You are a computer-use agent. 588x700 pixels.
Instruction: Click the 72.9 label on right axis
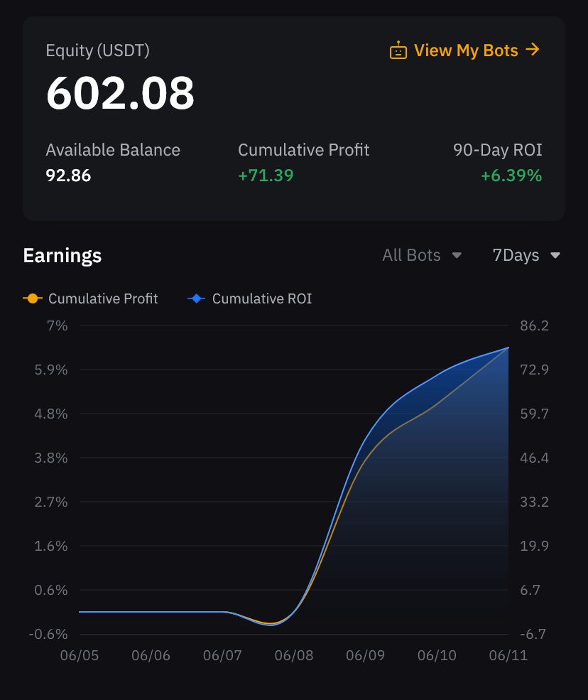534,370
